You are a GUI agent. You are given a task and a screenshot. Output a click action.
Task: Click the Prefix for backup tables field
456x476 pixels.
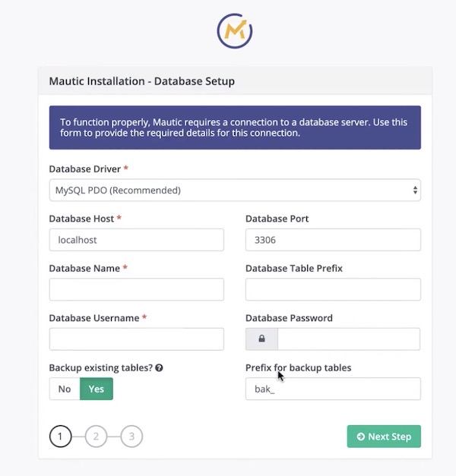[x=333, y=389]
